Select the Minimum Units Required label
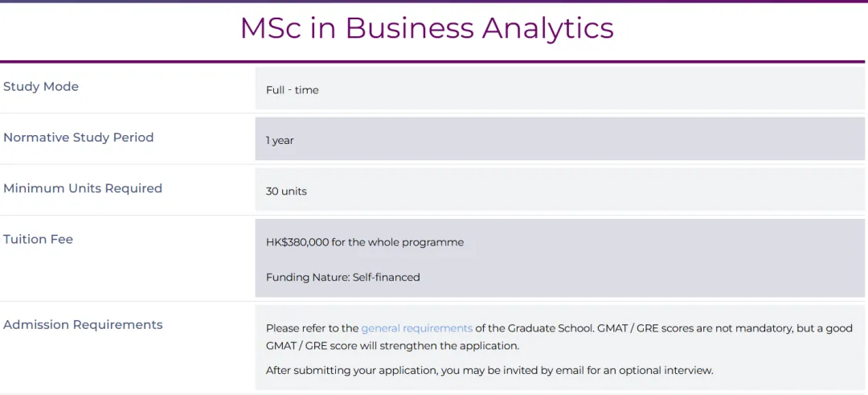The width and height of the screenshot is (868, 395). coord(83,188)
